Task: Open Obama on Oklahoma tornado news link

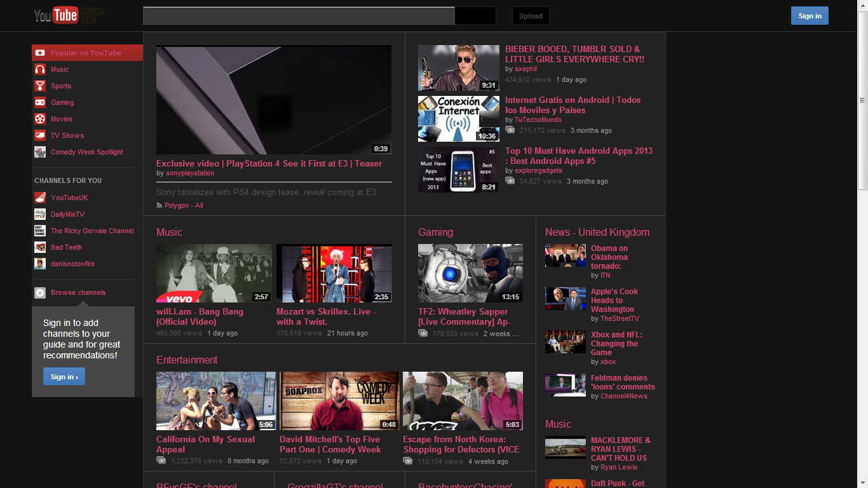Action: pos(609,257)
